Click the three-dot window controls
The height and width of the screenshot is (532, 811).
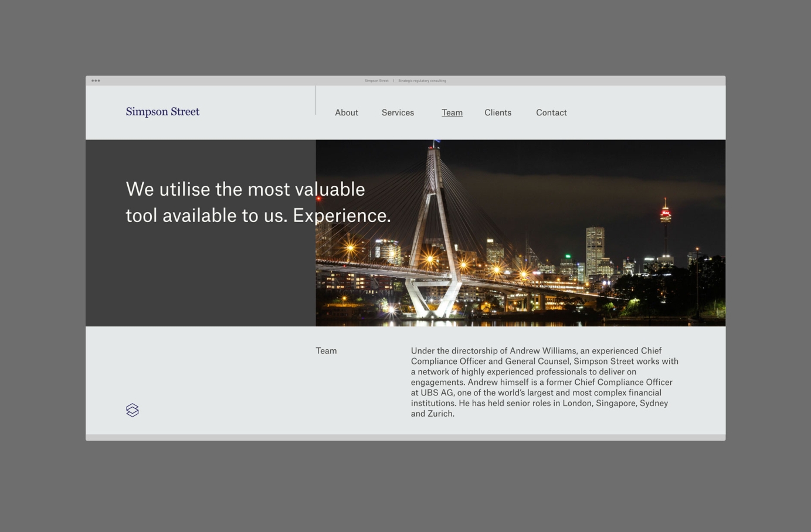coord(96,81)
